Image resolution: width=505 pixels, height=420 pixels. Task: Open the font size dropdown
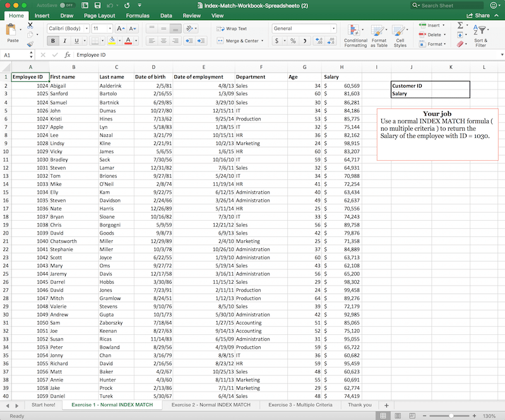[x=109, y=28]
